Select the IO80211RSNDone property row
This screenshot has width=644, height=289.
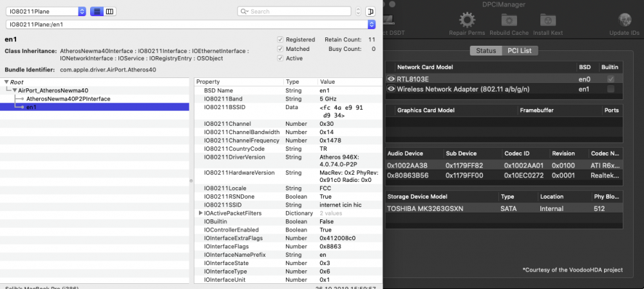click(288, 197)
